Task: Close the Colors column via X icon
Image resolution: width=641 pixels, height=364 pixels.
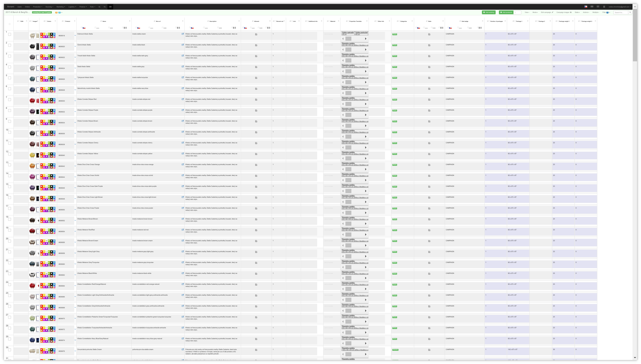Action: pos(55,21)
